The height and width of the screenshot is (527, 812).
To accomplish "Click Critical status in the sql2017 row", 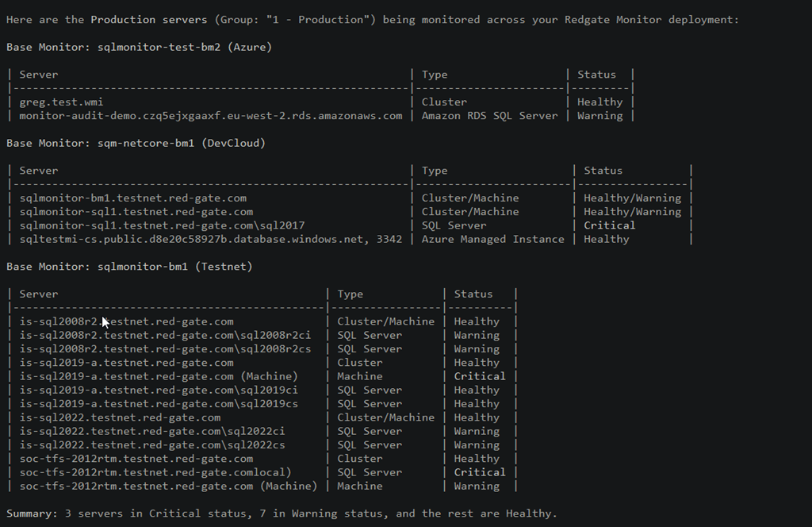I will click(x=609, y=225).
